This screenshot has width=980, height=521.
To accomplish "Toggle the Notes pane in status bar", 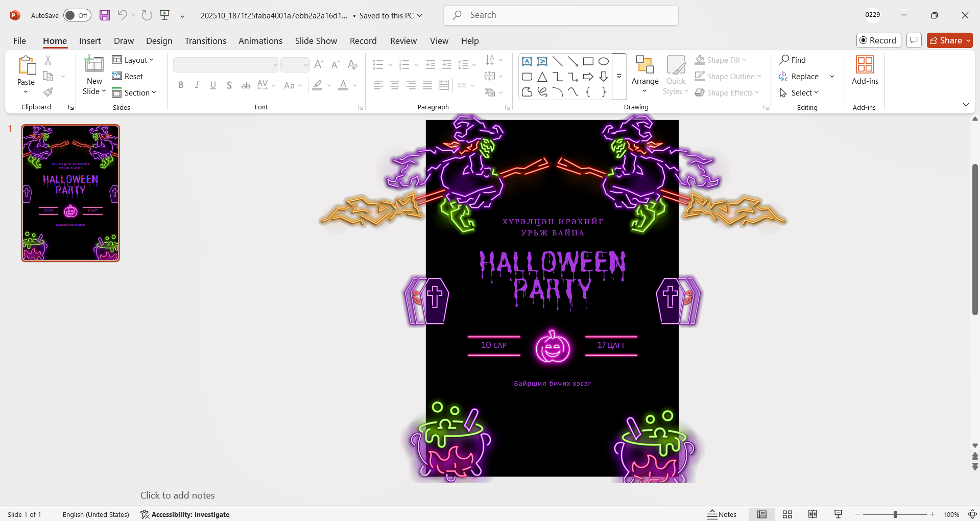I will 722,514.
